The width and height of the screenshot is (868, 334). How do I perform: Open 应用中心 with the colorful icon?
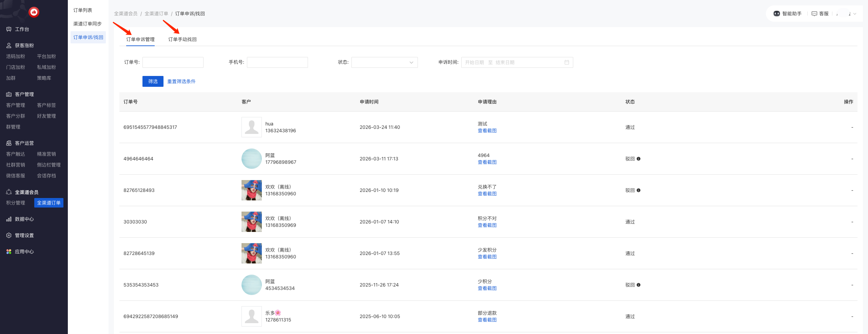tap(24, 252)
